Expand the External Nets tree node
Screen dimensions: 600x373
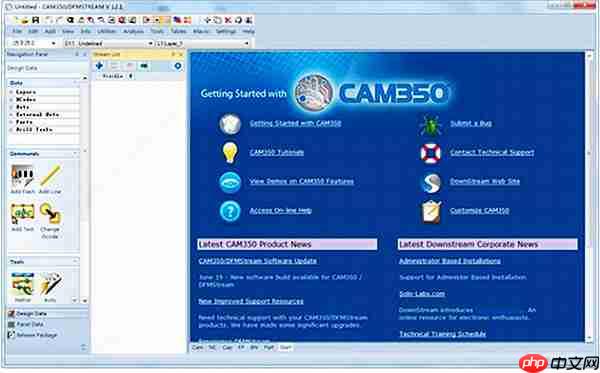(x=11, y=114)
